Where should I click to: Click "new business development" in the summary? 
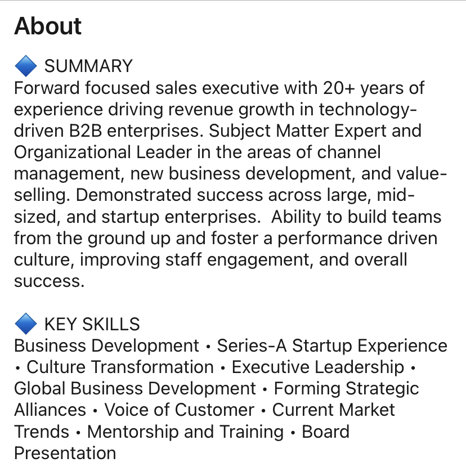241,174
